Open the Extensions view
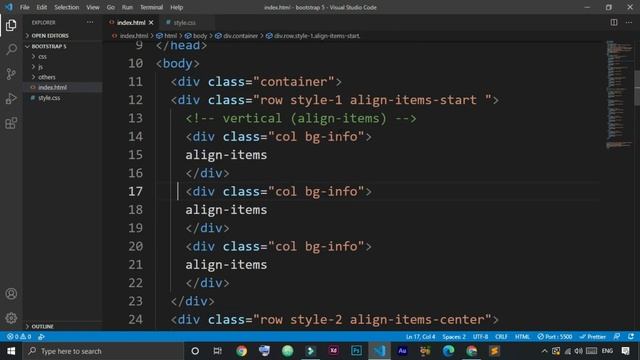 pos(11,123)
